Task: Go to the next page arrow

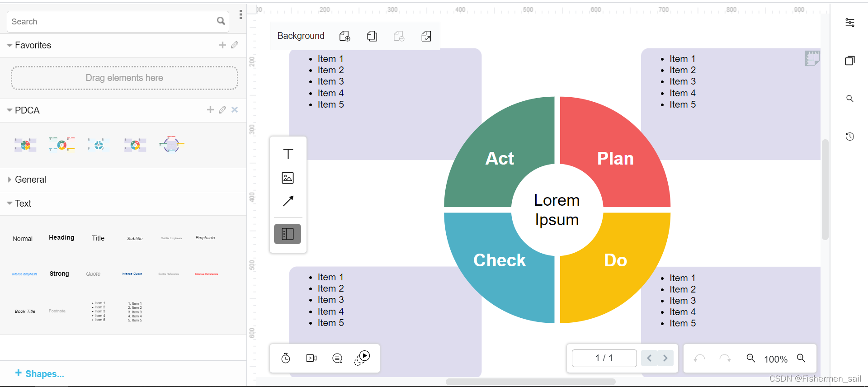Action: coord(665,358)
